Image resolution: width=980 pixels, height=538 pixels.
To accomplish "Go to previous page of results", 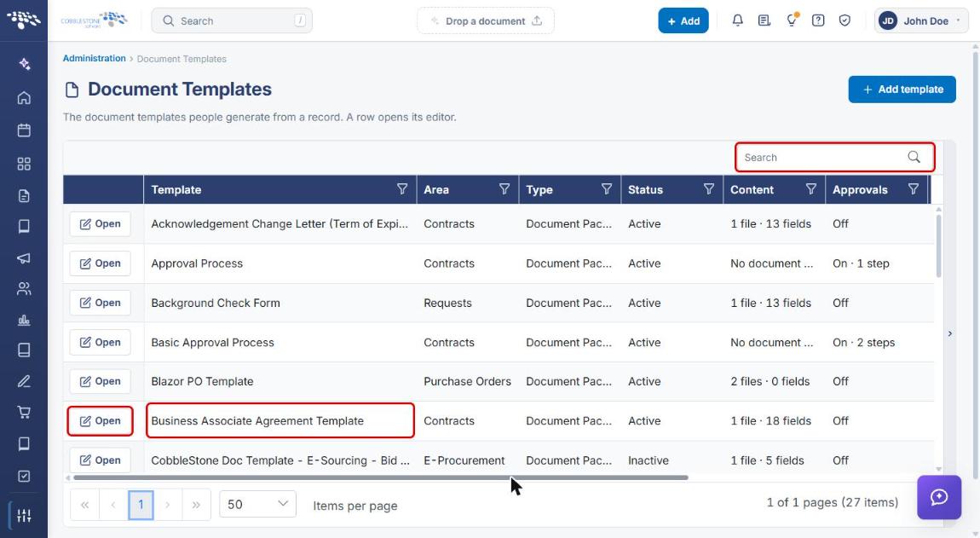I will [x=113, y=504].
